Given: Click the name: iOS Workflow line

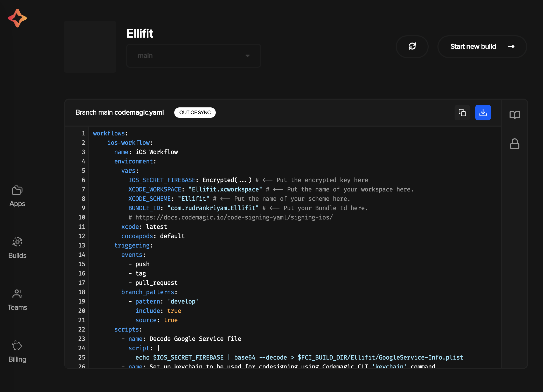Looking at the screenshot, I should click(146, 152).
